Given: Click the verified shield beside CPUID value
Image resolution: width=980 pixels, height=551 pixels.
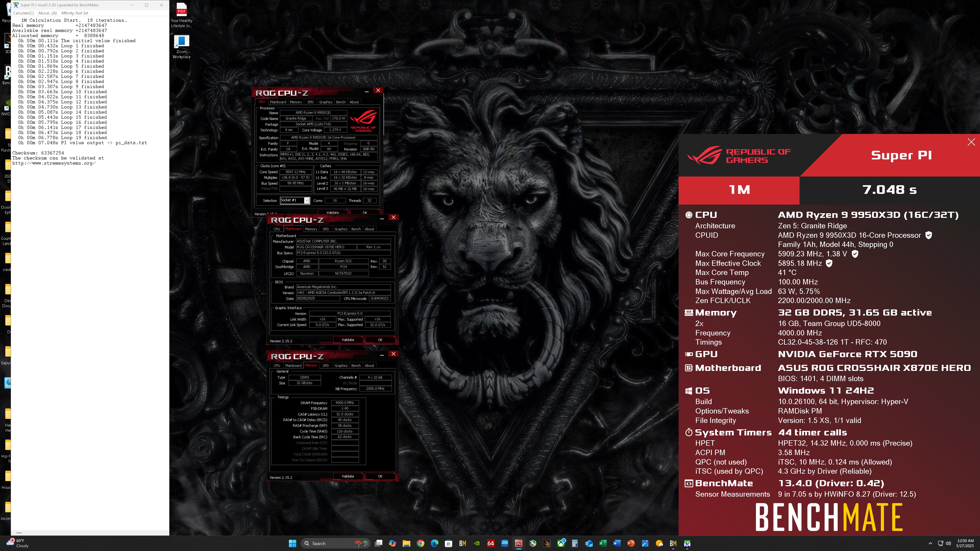Looking at the screenshot, I should pyautogui.click(x=929, y=235).
